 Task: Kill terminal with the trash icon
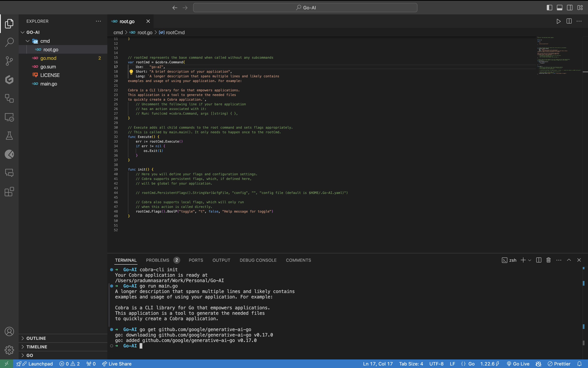pos(549,260)
